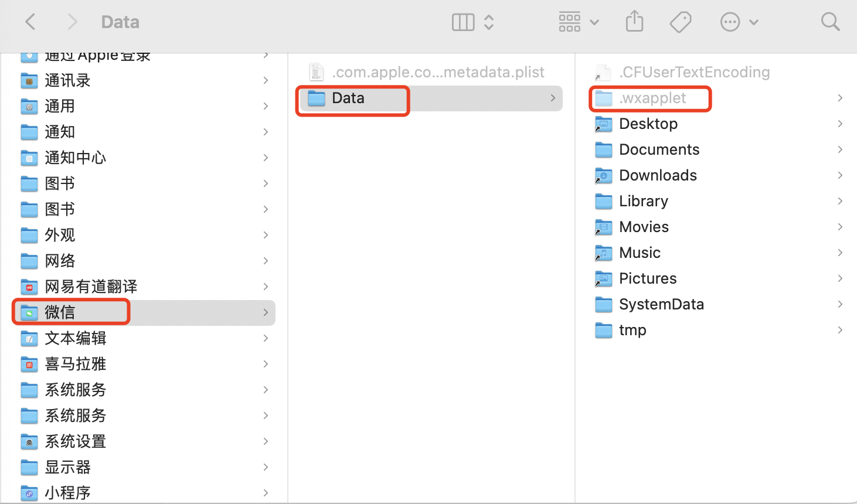
Task: Select the Pictures alias folder icon
Action: pyautogui.click(x=604, y=278)
